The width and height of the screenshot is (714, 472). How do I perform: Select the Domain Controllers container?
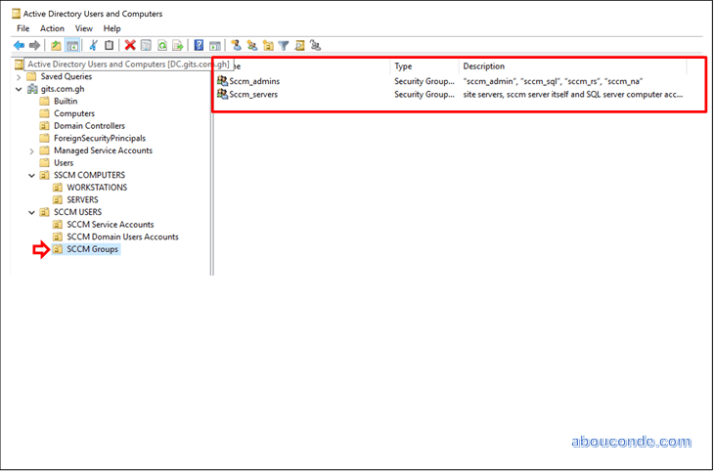89,126
